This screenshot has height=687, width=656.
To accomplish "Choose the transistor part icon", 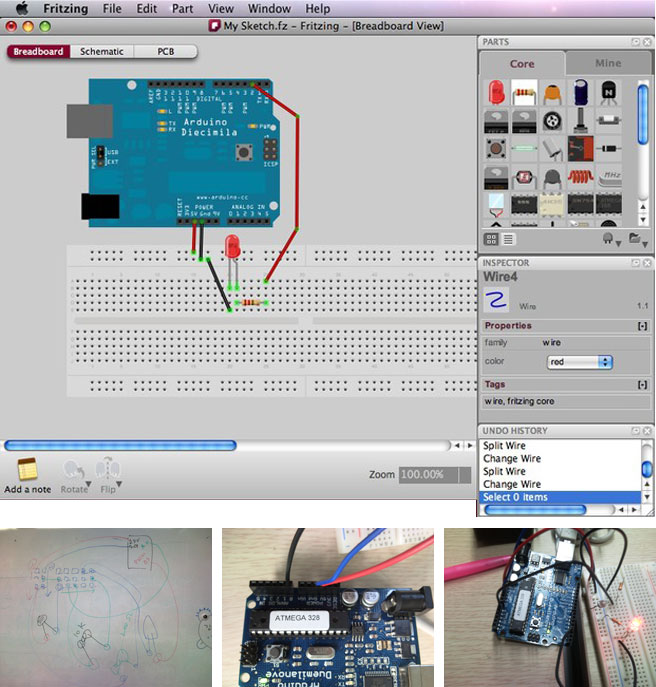I will click(x=609, y=93).
